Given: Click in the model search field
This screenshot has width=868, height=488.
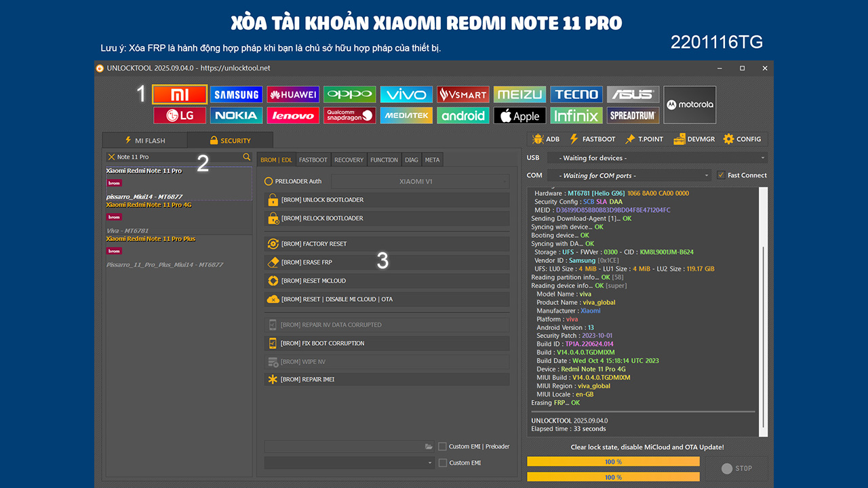Looking at the screenshot, I should 176,157.
